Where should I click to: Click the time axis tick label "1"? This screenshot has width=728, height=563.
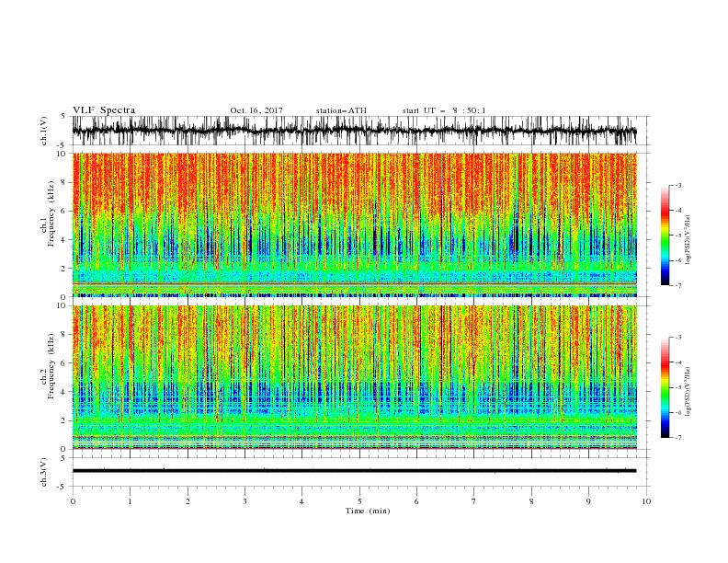pos(130,501)
